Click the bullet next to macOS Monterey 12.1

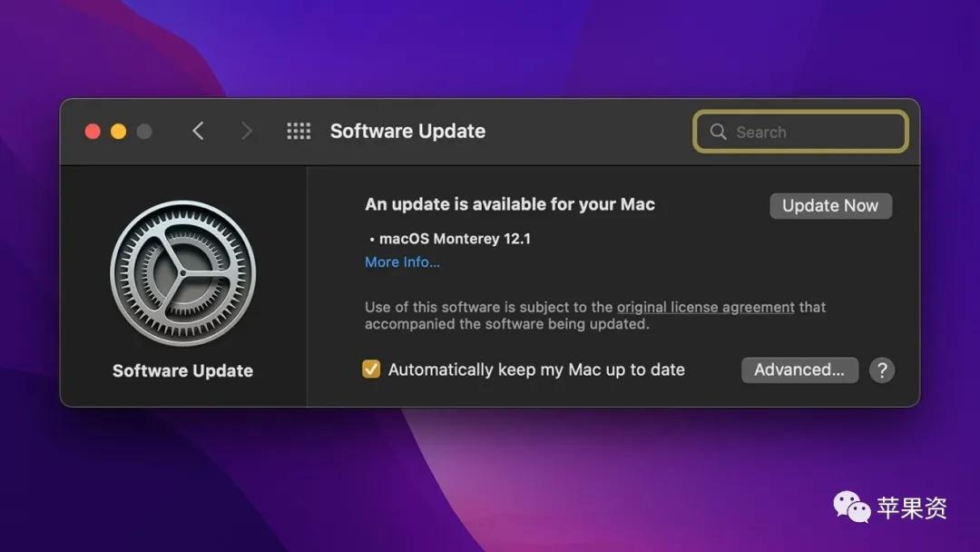pos(372,238)
